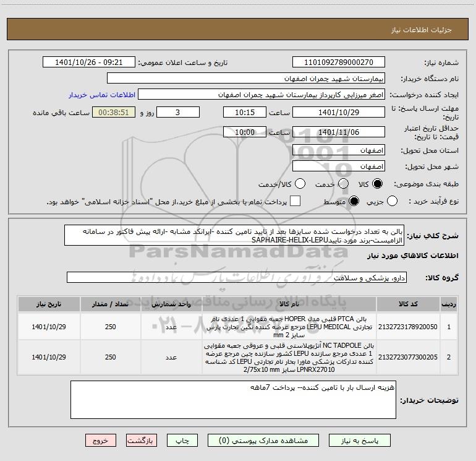The height and width of the screenshot is (461, 476).
Task: Click the date 1401/10/29 in row 1
Action: (x=49, y=327)
